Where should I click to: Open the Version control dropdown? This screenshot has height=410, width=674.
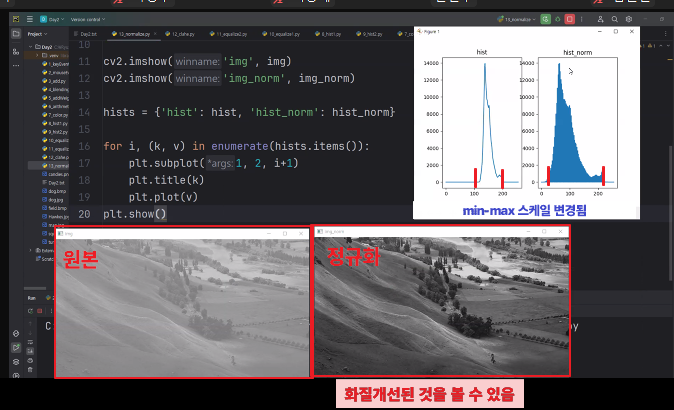(x=88, y=19)
